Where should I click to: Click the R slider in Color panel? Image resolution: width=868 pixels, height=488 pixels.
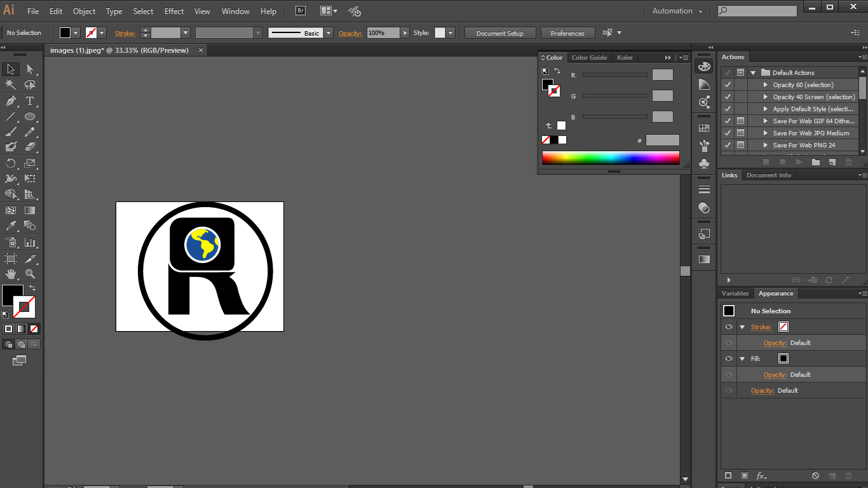click(x=615, y=75)
